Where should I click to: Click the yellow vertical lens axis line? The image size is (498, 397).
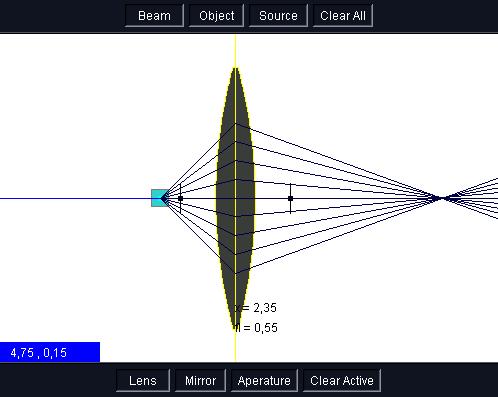235,50
